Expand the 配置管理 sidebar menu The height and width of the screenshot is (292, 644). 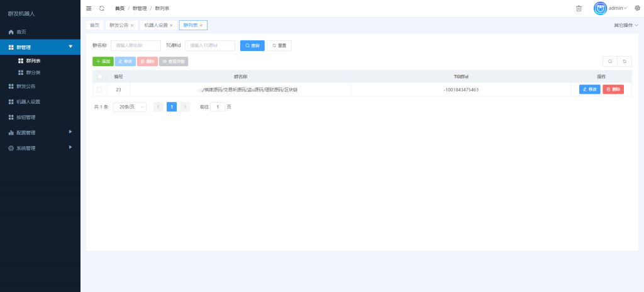[40, 132]
